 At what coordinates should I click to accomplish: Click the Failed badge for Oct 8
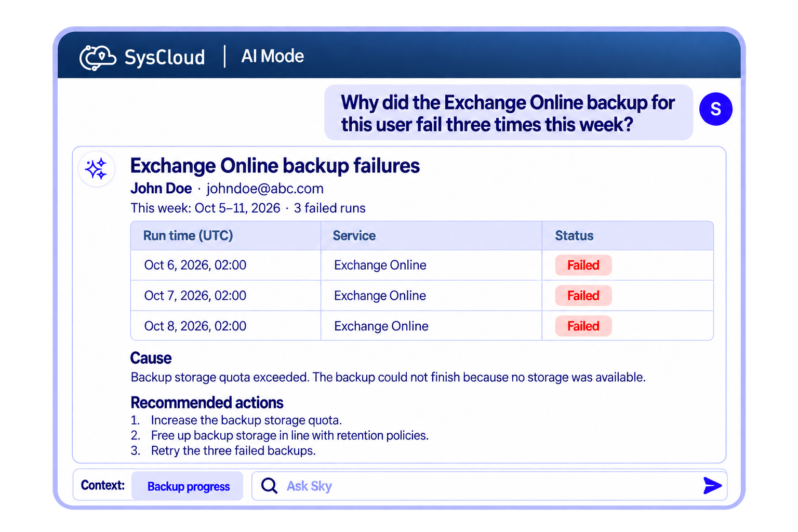coord(583,326)
